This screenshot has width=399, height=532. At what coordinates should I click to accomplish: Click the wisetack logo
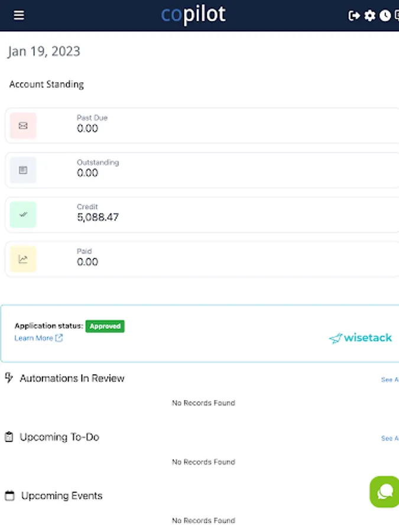[x=359, y=338]
